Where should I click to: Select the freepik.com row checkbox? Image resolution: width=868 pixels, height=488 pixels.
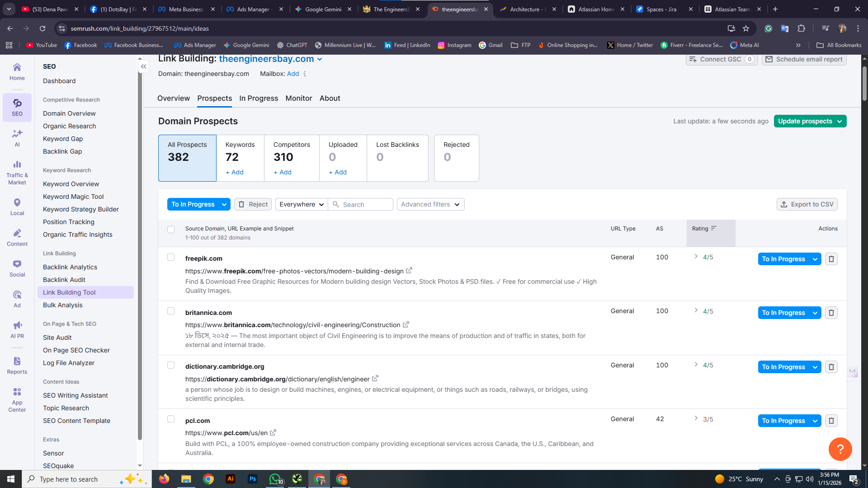[171, 257]
